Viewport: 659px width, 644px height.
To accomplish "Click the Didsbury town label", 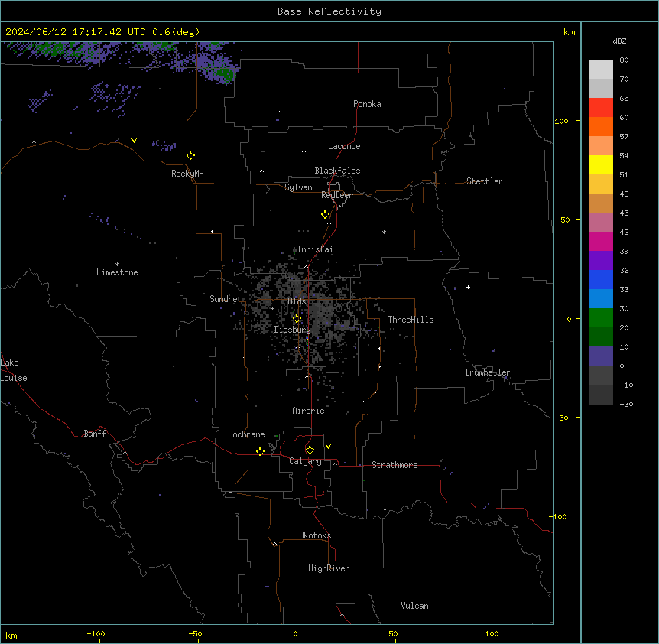I will point(293,330).
